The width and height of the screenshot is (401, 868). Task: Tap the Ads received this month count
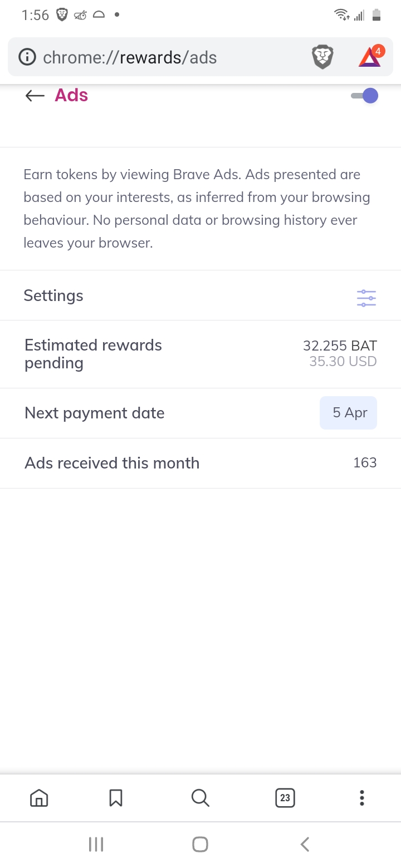365,463
